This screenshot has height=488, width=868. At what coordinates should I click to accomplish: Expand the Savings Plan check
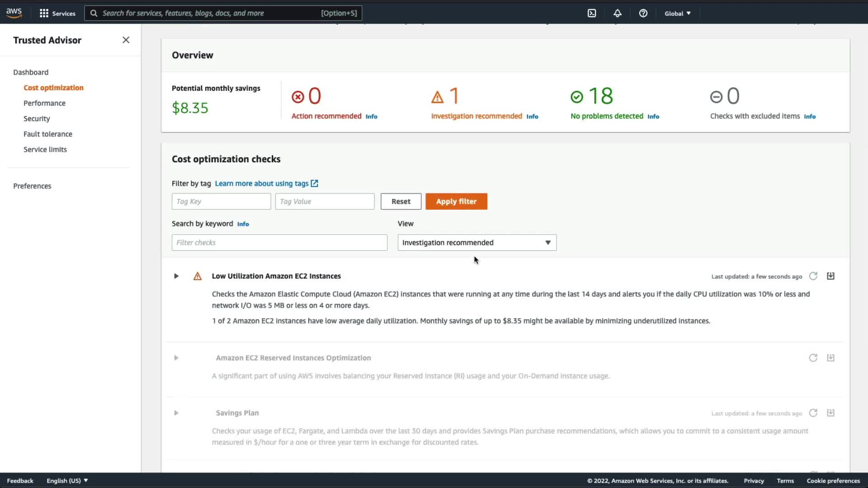click(176, 413)
